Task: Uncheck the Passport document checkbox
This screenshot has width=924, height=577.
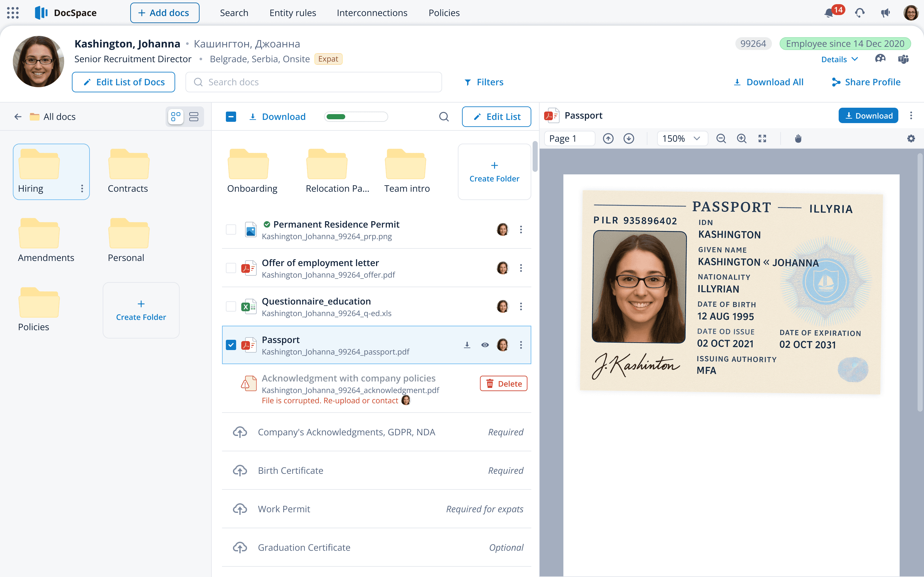Action: [231, 345]
